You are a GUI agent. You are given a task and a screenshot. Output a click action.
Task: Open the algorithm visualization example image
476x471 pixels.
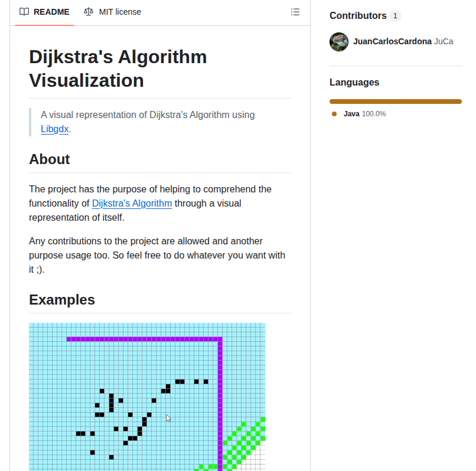146,397
